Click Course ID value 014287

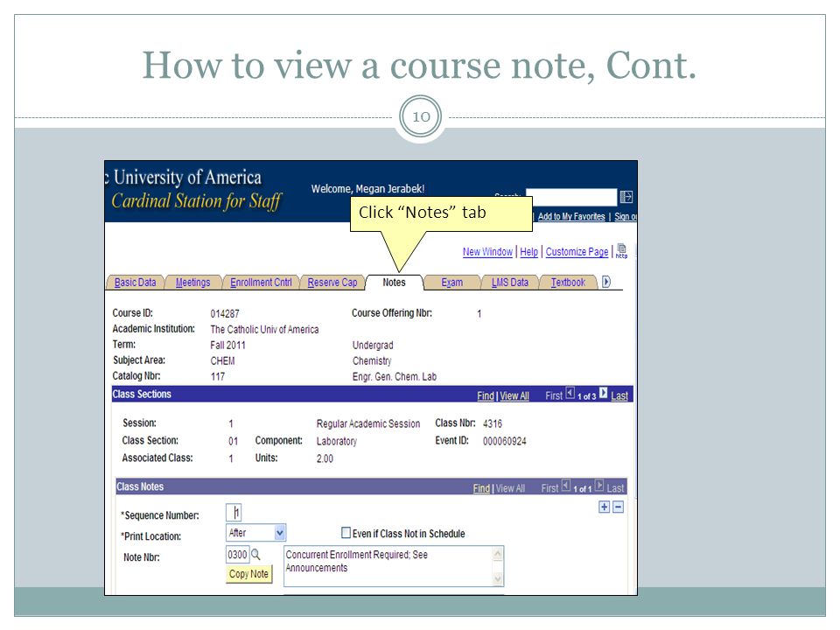[x=225, y=313]
